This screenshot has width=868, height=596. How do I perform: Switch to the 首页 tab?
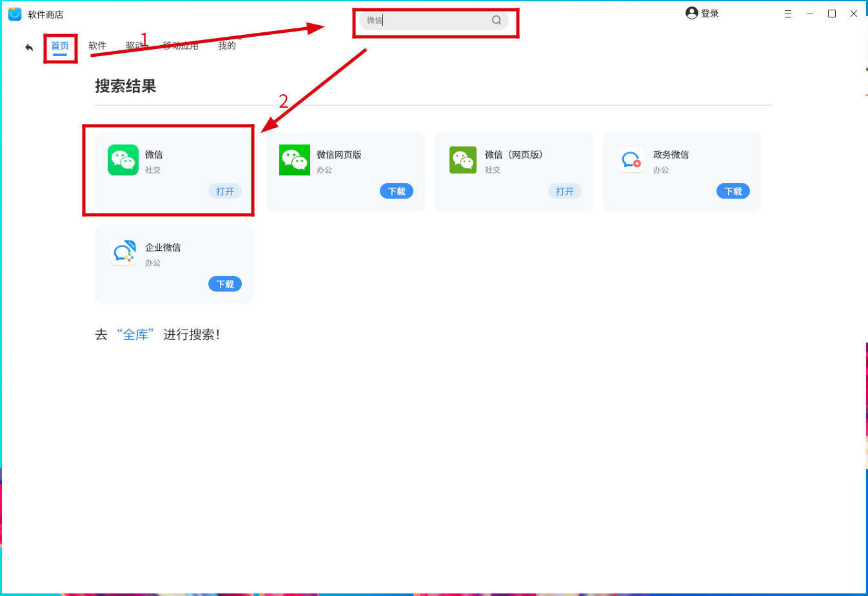60,46
